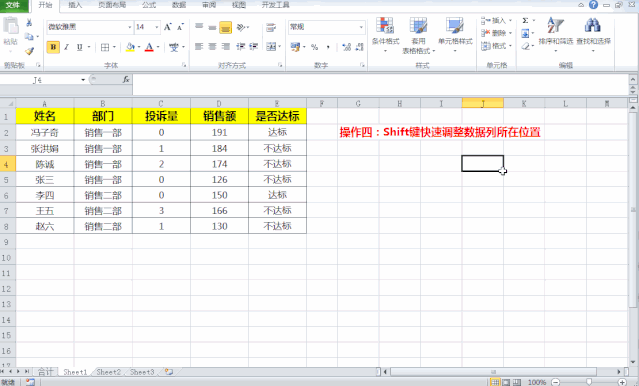This screenshot has width=639, height=386.
Task: Click the zoom out minus button
Action: [x=555, y=382]
